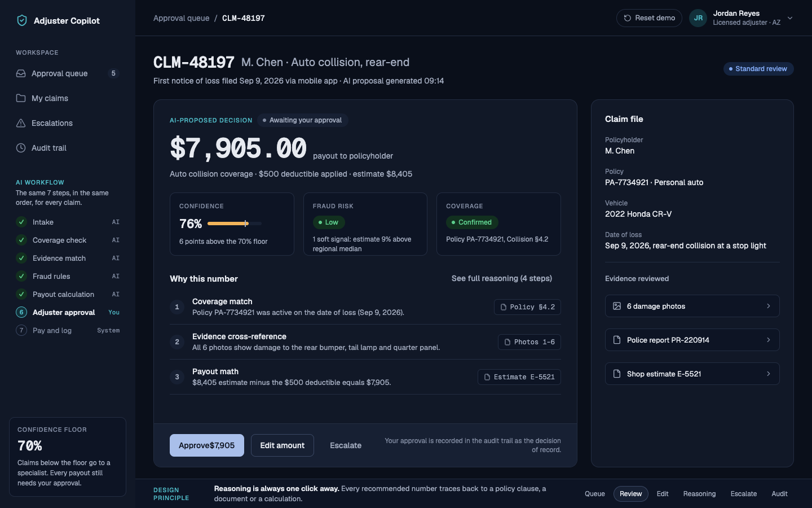Click the Standard review badge
Image resolution: width=812 pixels, height=508 pixels.
[x=758, y=69]
